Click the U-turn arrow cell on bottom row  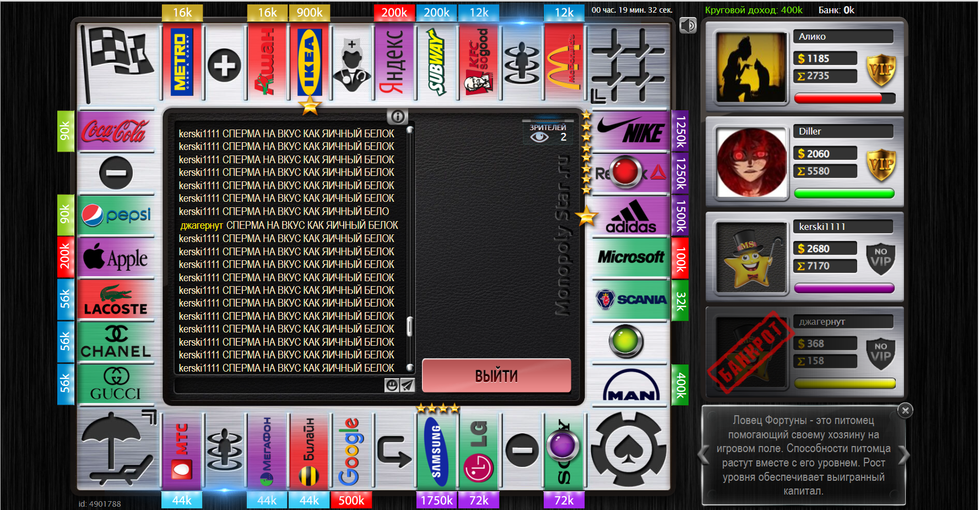pos(394,451)
